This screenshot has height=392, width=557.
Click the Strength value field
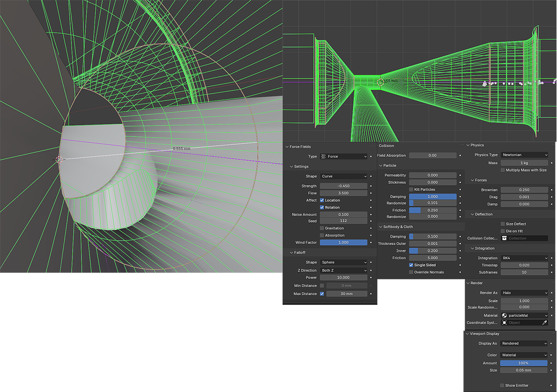pos(343,186)
